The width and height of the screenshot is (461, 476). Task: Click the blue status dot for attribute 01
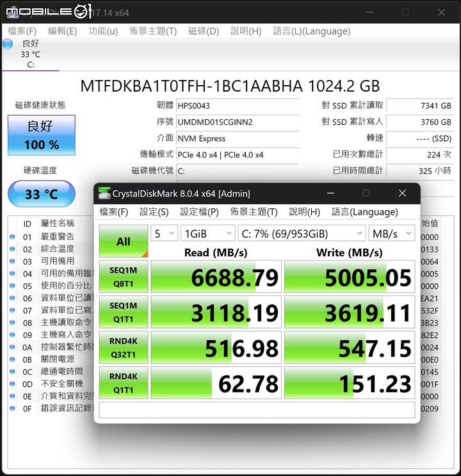(x=12, y=236)
